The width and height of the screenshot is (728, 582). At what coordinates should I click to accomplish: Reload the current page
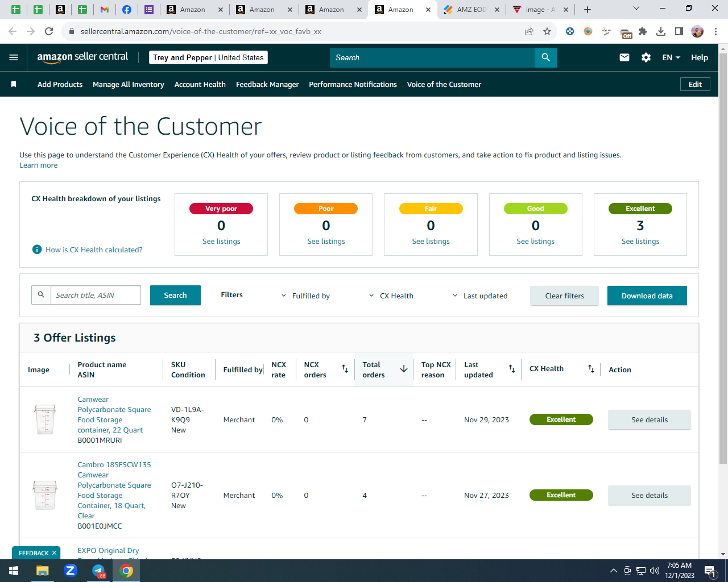(49, 31)
